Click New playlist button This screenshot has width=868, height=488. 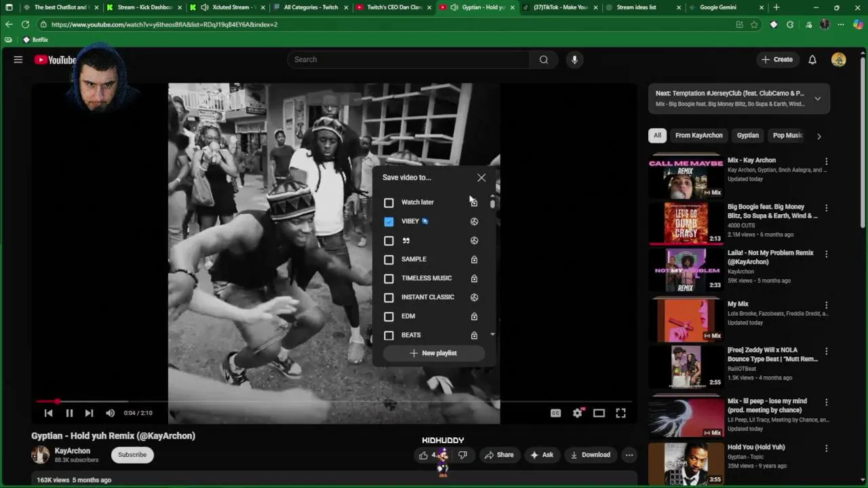(433, 353)
